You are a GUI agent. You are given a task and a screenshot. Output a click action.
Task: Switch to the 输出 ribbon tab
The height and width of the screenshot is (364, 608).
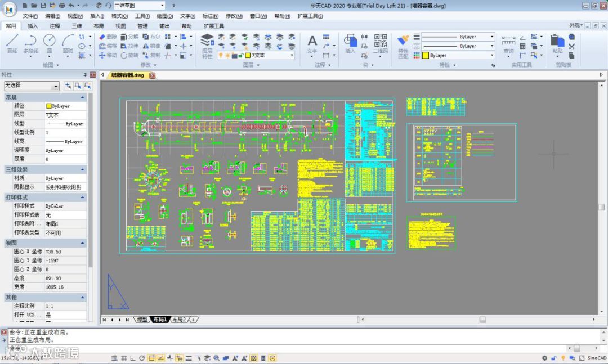pyautogui.click(x=164, y=26)
